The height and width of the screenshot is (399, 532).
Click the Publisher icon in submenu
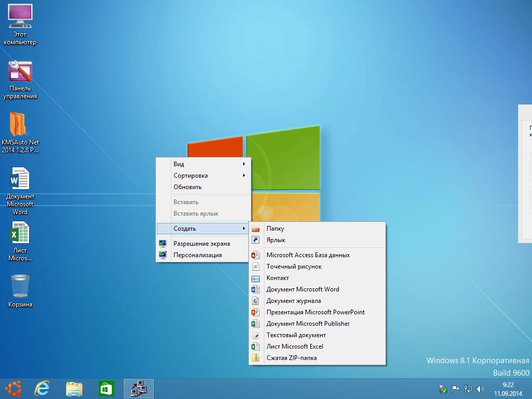coord(256,324)
